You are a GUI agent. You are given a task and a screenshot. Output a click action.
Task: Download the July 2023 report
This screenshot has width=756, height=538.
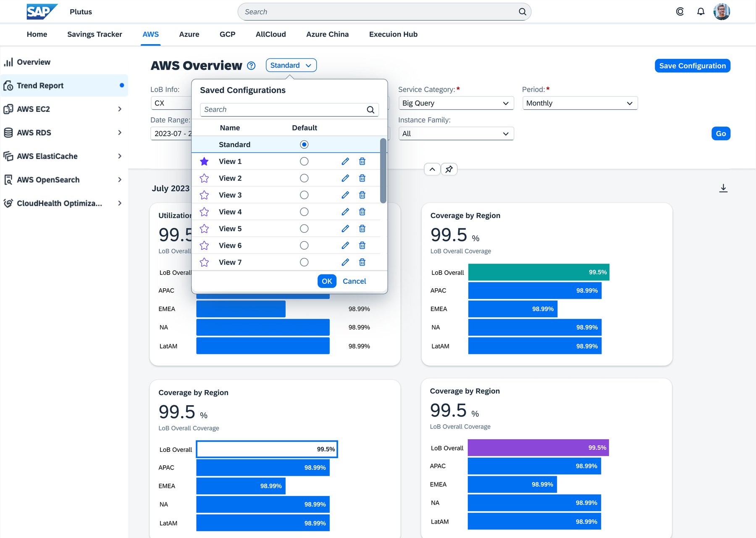coord(723,188)
